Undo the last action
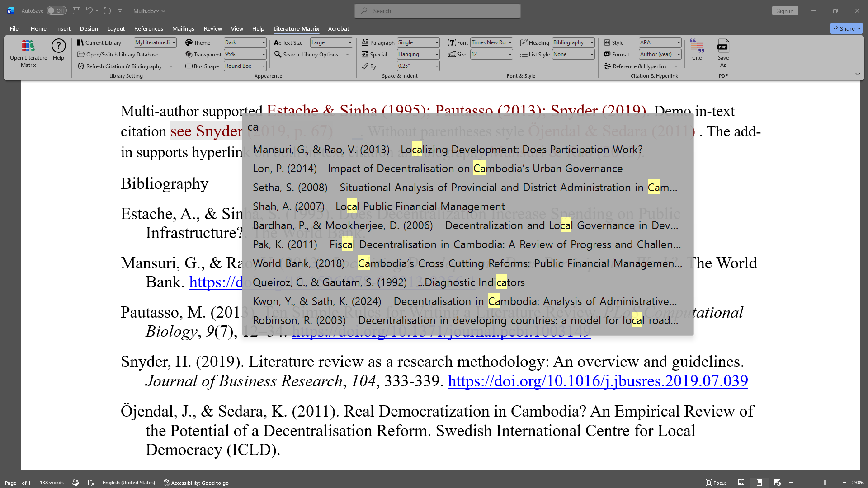The height and width of the screenshot is (488, 868). coord(89,11)
